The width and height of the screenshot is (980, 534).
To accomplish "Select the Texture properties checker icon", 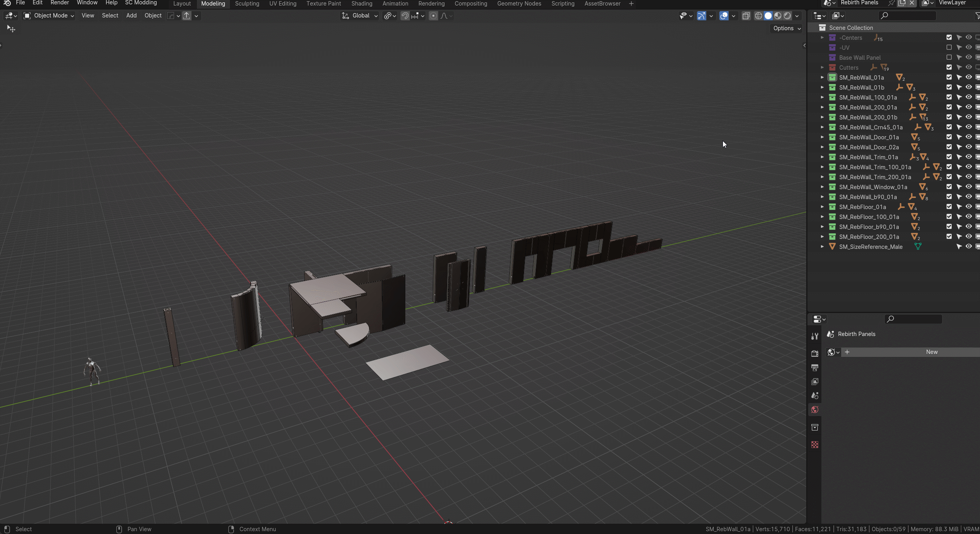I will (x=815, y=444).
